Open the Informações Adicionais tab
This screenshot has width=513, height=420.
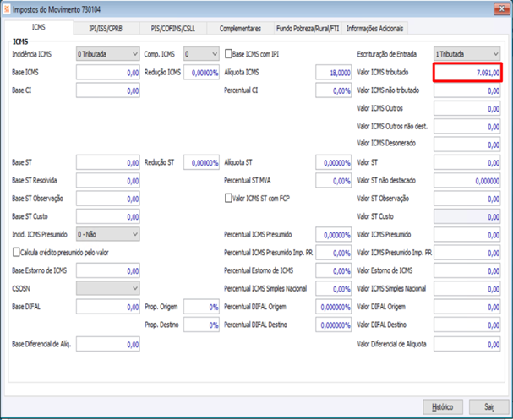pyautogui.click(x=374, y=29)
